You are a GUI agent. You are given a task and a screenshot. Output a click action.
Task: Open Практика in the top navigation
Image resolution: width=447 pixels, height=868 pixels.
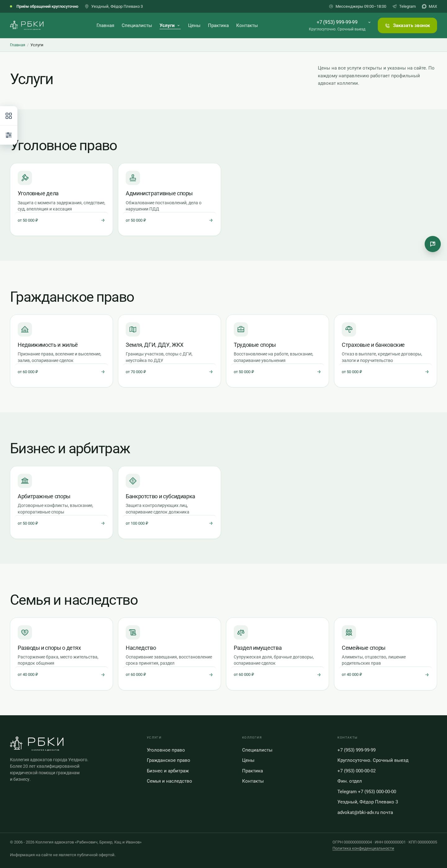[218, 25]
